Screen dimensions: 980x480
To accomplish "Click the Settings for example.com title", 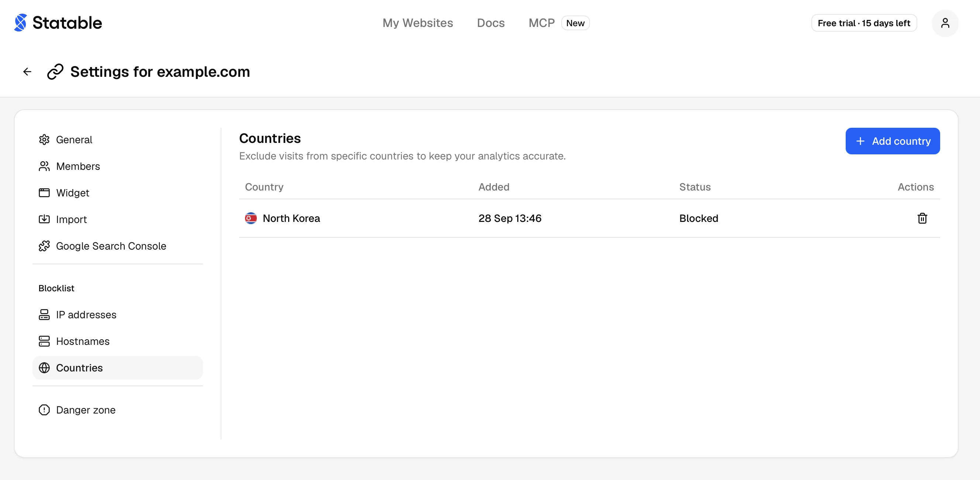I will coord(160,72).
